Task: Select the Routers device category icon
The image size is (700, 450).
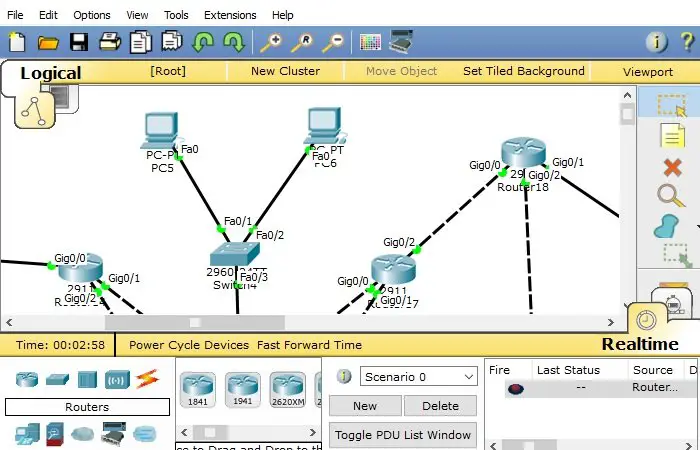Action: point(27,379)
